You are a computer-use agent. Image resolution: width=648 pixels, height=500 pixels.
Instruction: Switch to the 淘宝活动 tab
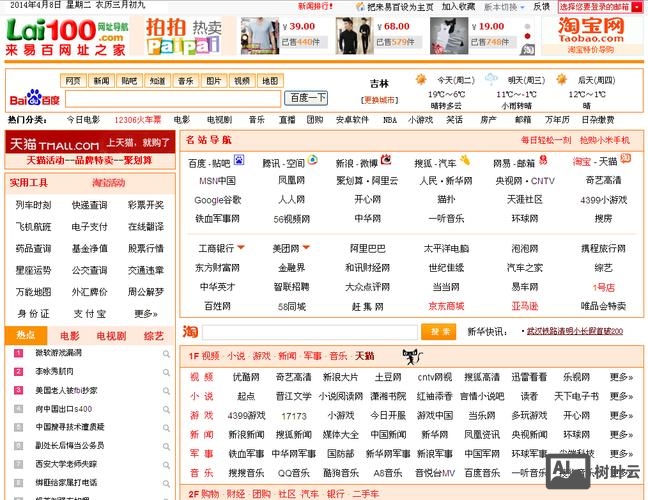pyautogui.click(x=109, y=183)
